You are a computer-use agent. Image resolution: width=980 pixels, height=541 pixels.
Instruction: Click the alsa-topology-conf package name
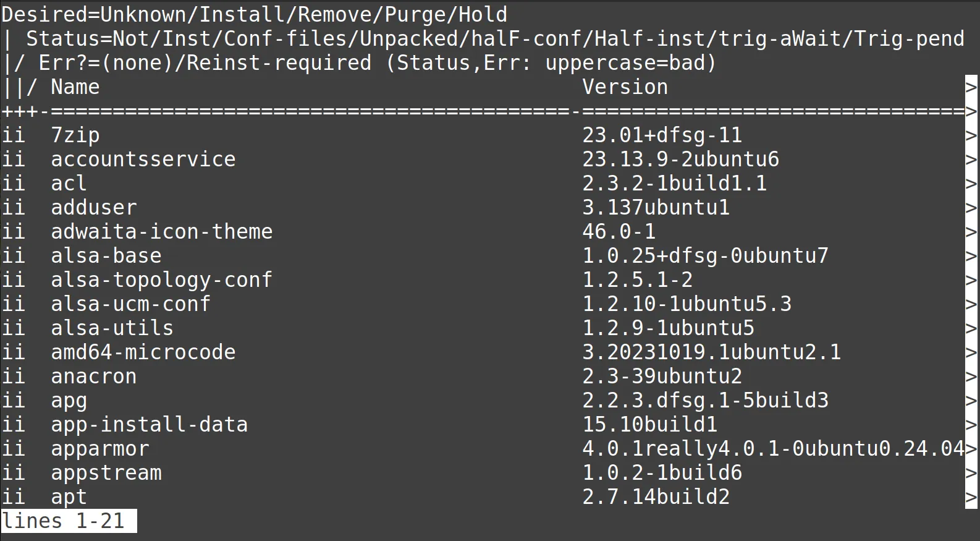click(161, 280)
